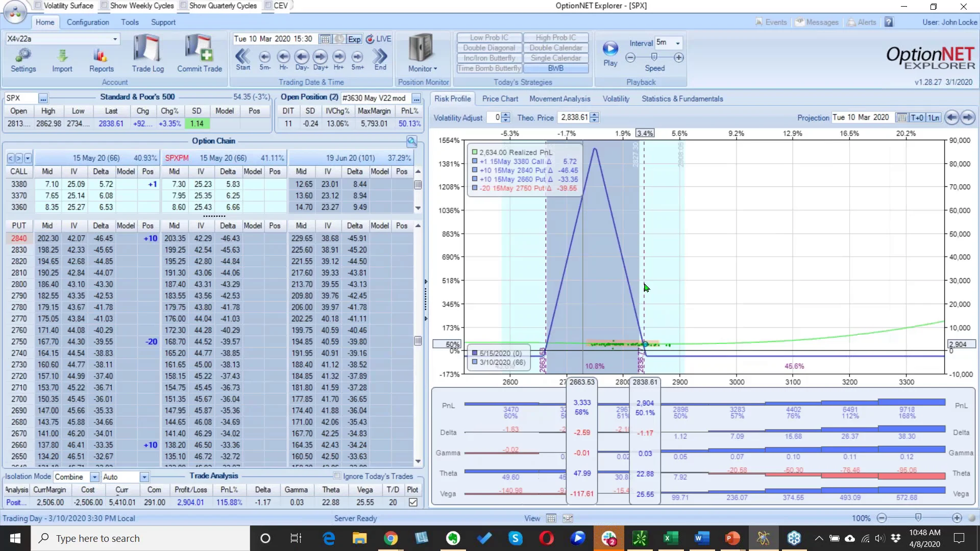Open Skype from the taskbar
The width and height of the screenshot is (980, 551).
pyautogui.click(x=516, y=538)
